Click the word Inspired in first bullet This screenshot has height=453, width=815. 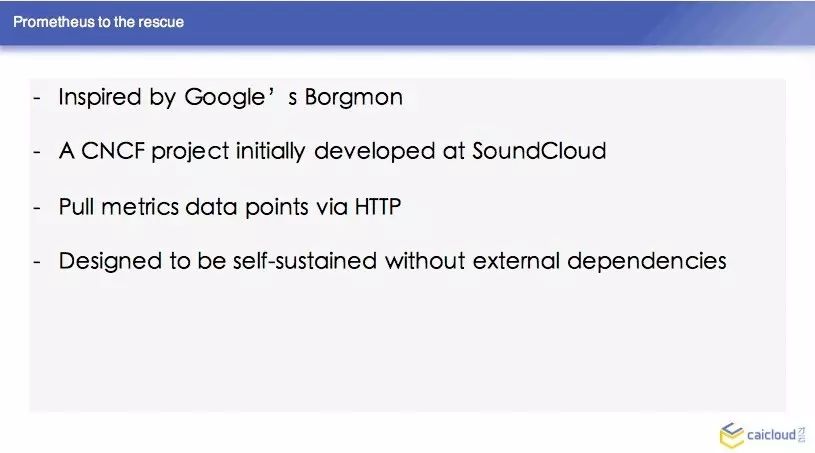(100, 98)
